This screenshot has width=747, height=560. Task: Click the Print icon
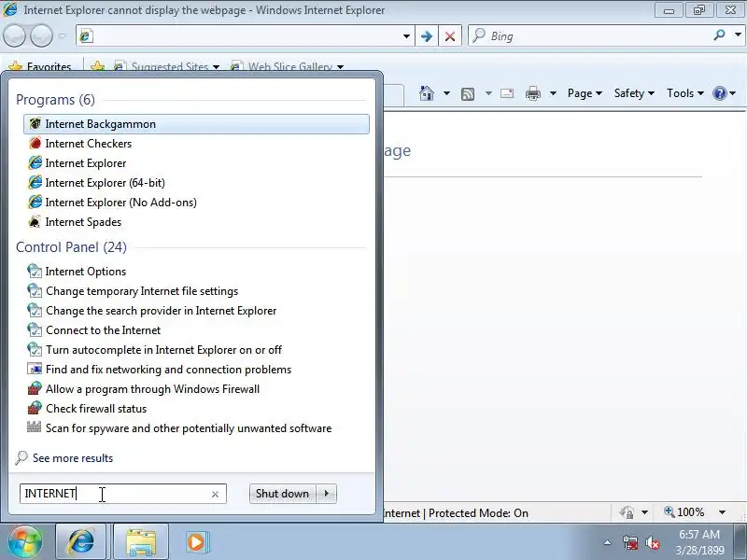pyautogui.click(x=532, y=93)
